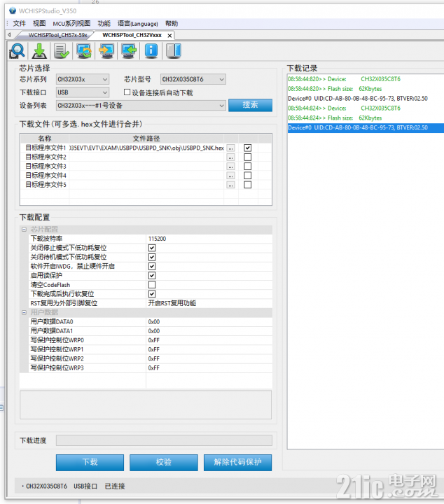Image resolution: width=444 pixels, height=504 pixels.
Task: Toggle 启用读保护 checkbox
Action: pyautogui.click(x=152, y=276)
